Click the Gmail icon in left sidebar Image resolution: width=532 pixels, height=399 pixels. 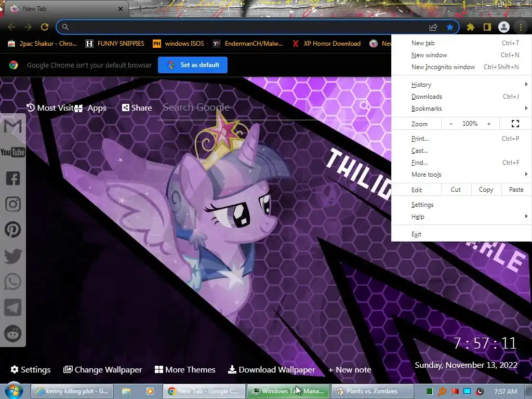[x=13, y=127]
